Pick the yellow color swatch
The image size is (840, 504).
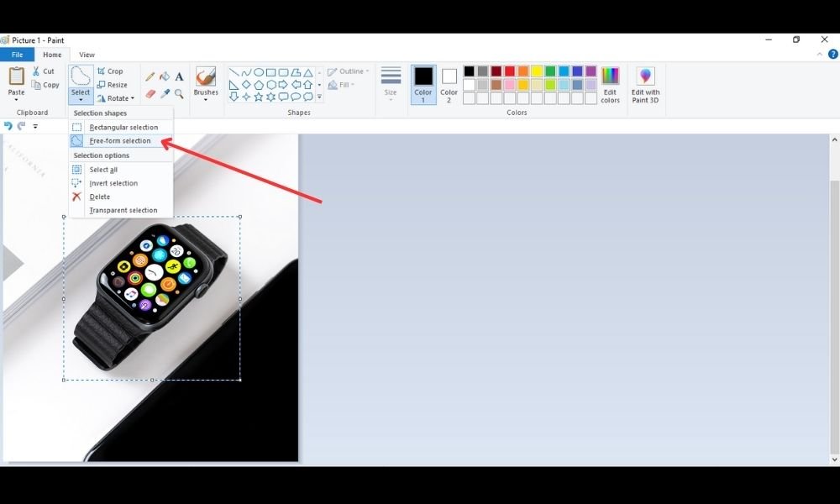(x=537, y=71)
